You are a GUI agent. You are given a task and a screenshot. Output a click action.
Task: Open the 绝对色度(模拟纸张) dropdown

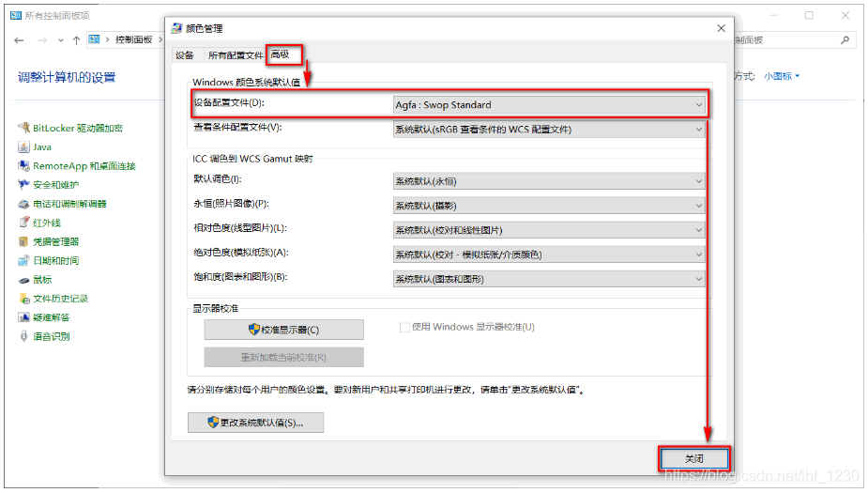coord(549,254)
